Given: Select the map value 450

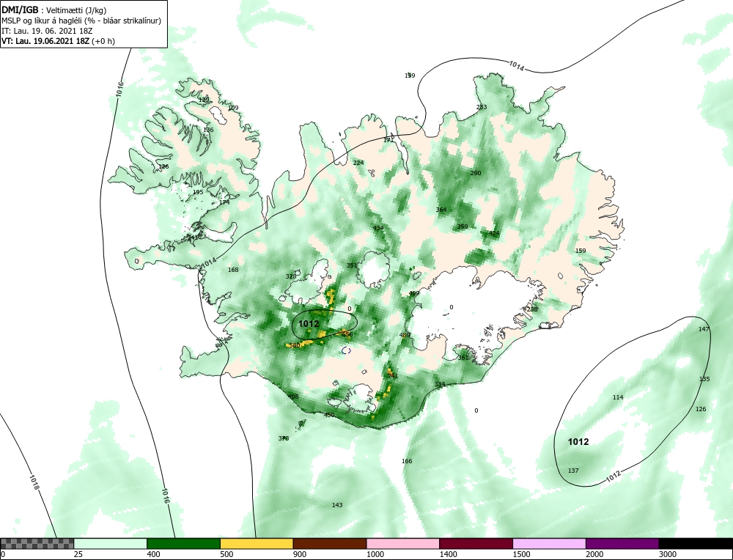Looking at the screenshot, I should point(329,415).
